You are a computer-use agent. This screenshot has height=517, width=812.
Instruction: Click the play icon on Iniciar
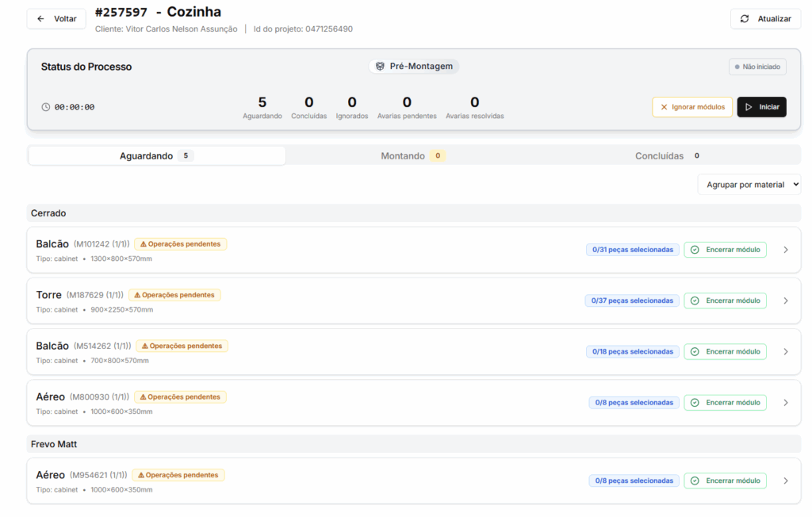tap(749, 107)
